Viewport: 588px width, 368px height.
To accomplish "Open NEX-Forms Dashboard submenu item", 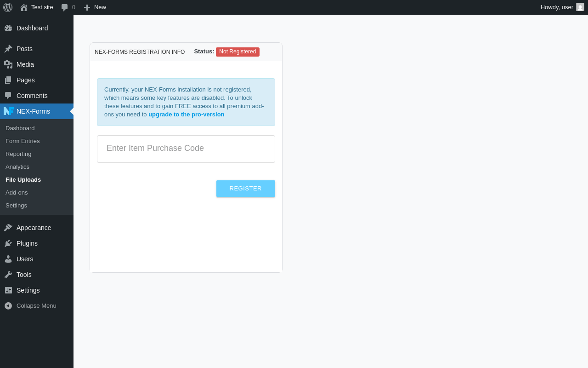I will (37, 128).
